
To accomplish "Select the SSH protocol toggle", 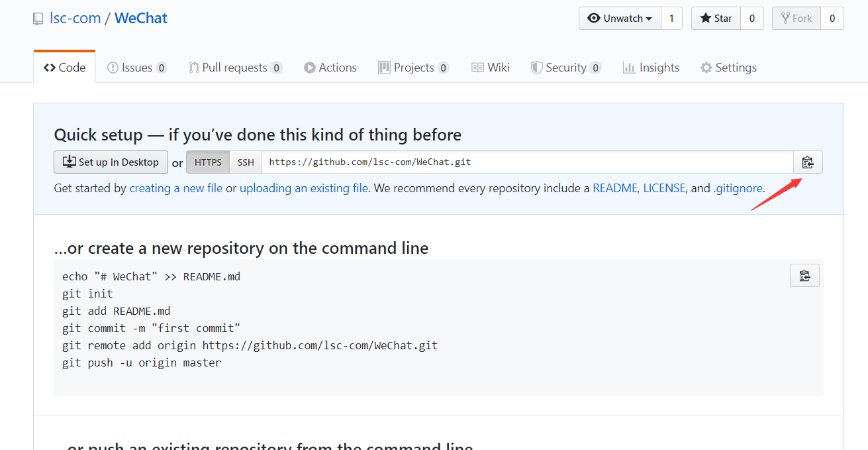I will click(x=246, y=162).
